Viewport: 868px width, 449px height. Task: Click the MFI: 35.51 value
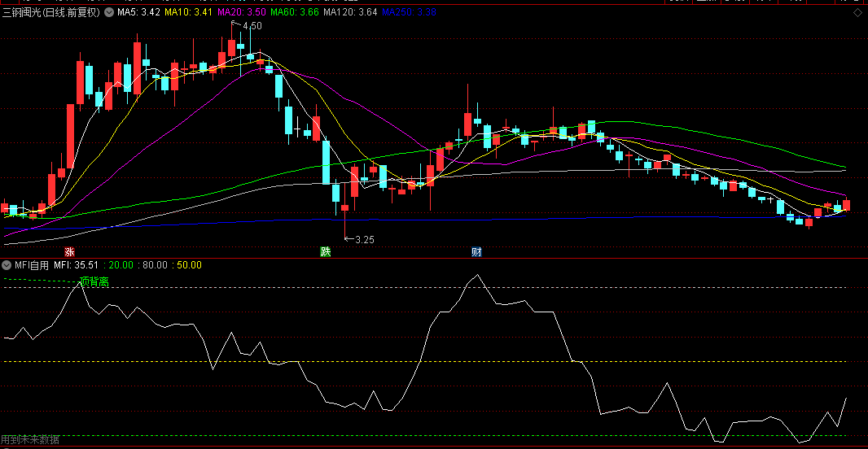click(76, 265)
